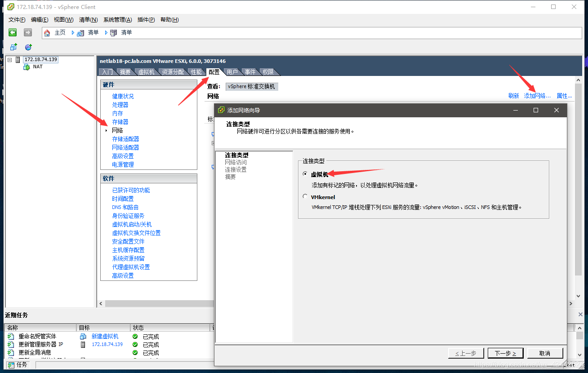Click the 上一步 back button
Screen dimensions: 588x373
point(466,353)
